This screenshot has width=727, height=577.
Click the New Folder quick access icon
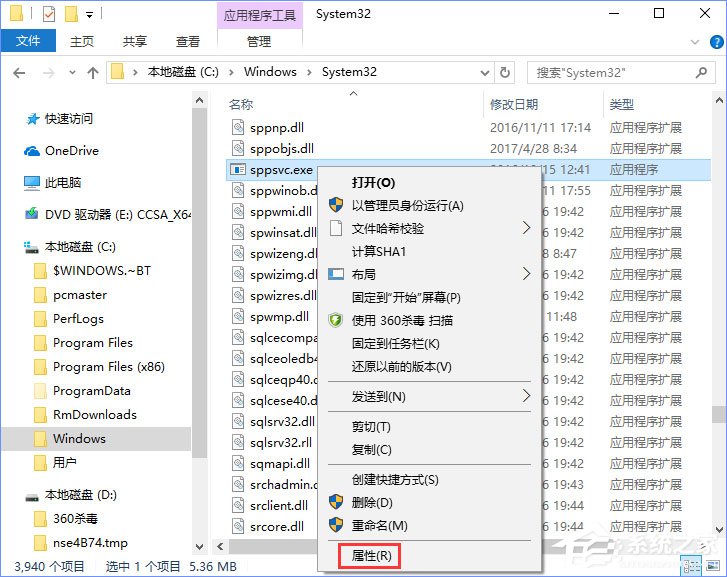pos(71,14)
